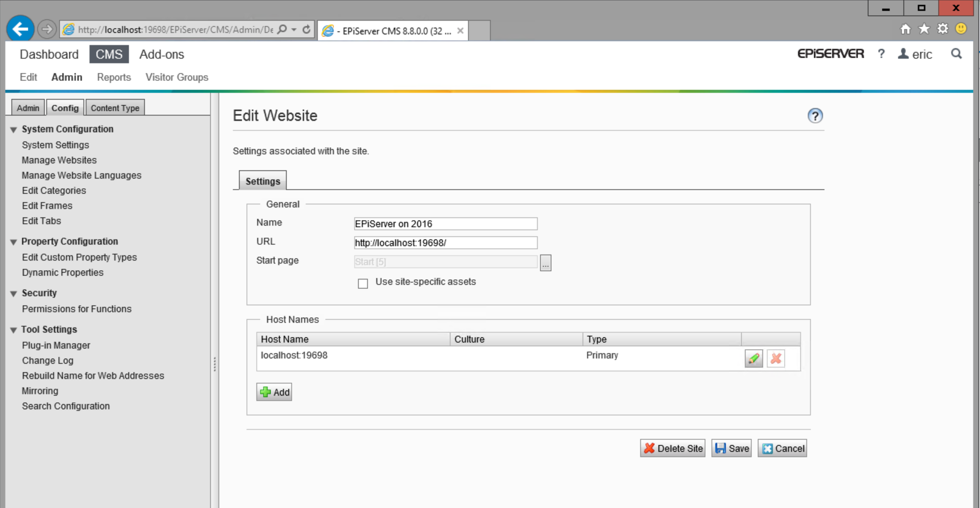
Task: Open the help icon beside Edit Website
Action: pos(815,116)
